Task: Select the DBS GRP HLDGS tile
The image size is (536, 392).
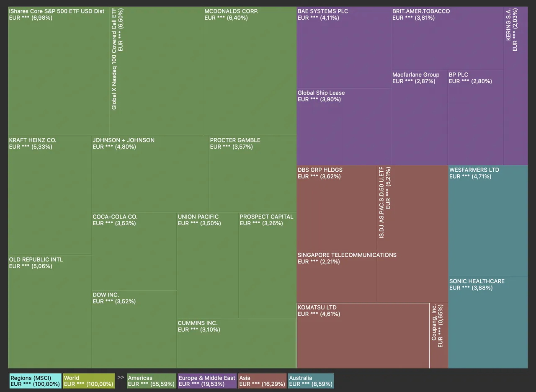Action: pyautogui.click(x=337, y=208)
